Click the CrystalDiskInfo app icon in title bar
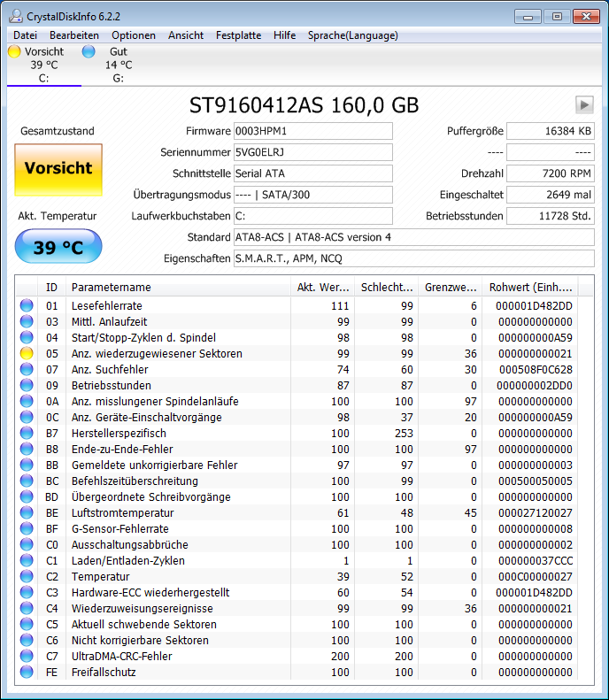The width and height of the screenshot is (609, 700). [x=16, y=16]
